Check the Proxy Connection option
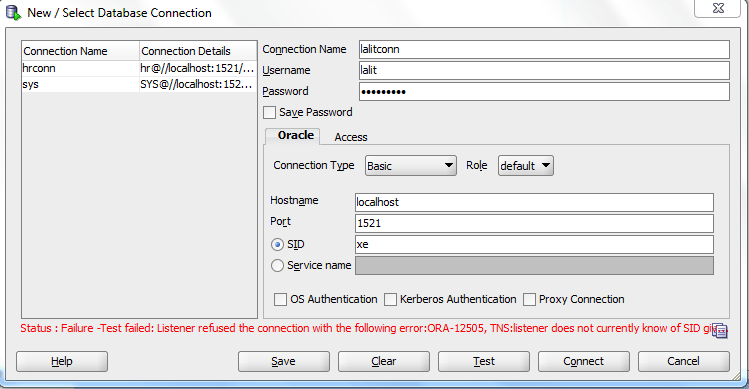Screen dimensions: 749x389 (529, 300)
